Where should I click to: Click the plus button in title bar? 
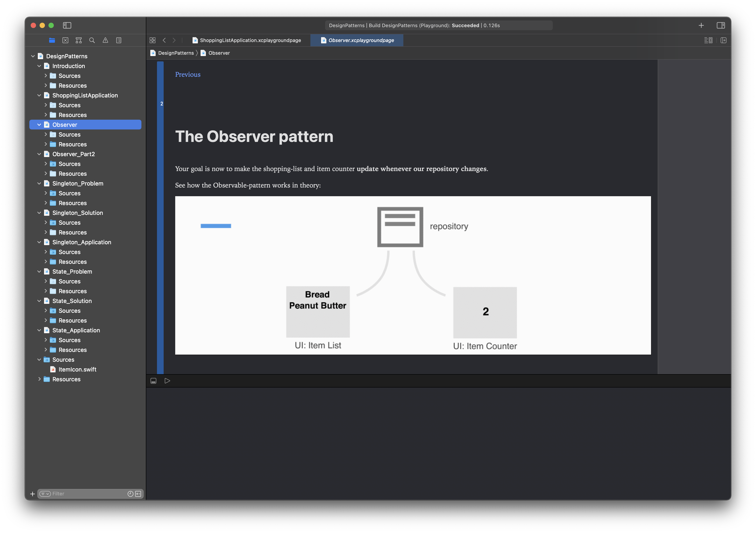tap(701, 25)
